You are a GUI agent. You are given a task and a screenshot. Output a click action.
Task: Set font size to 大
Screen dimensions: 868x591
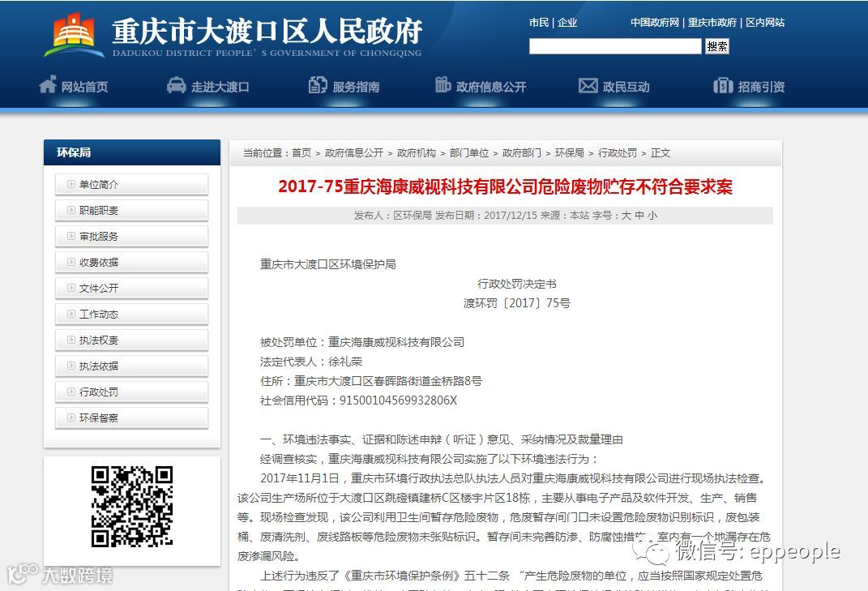[x=626, y=216]
